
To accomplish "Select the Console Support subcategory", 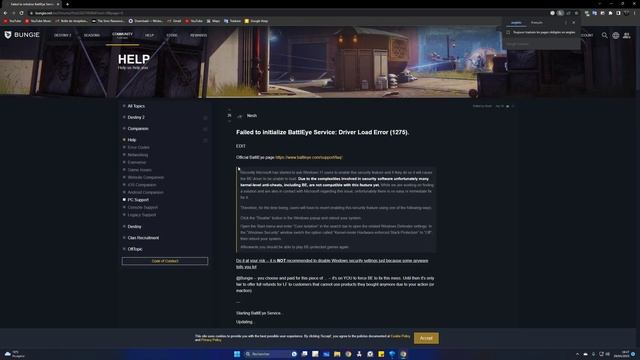I will click(142, 207).
